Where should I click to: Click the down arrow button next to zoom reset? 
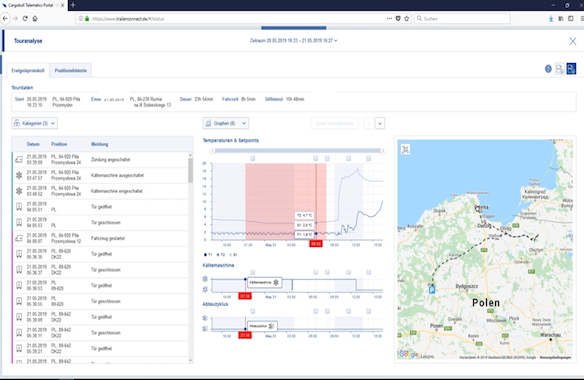[380, 123]
